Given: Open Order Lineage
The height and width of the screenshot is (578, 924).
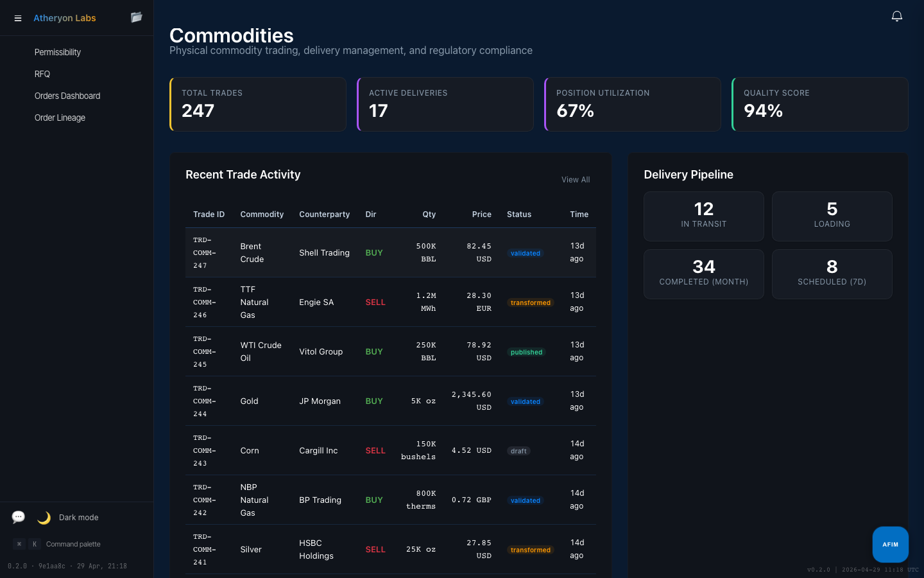Looking at the screenshot, I should click(60, 118).
